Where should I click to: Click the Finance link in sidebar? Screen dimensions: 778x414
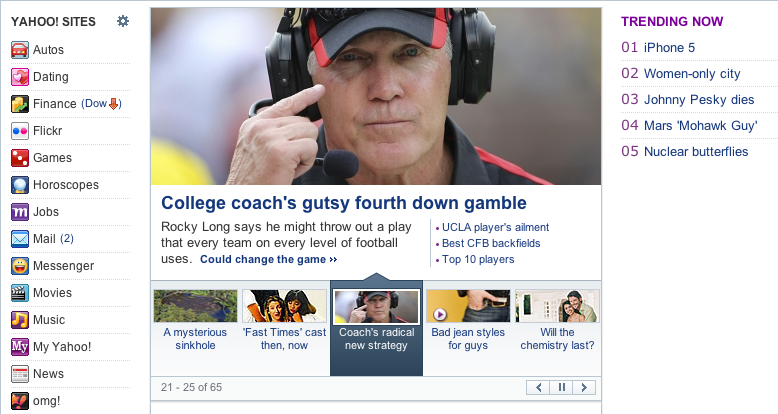pyautogui.click(x=54, y=104)
